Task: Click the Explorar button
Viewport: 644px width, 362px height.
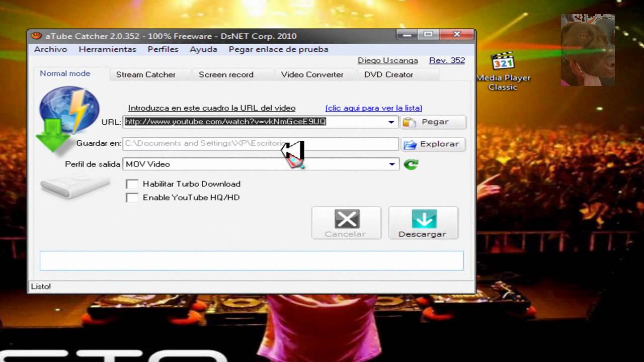Action: (x=433, y=144)
